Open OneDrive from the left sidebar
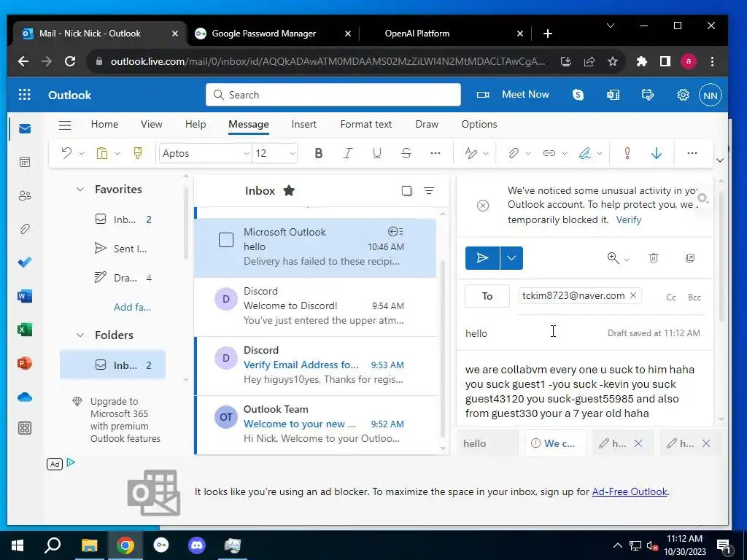 (x=25, y=397)
